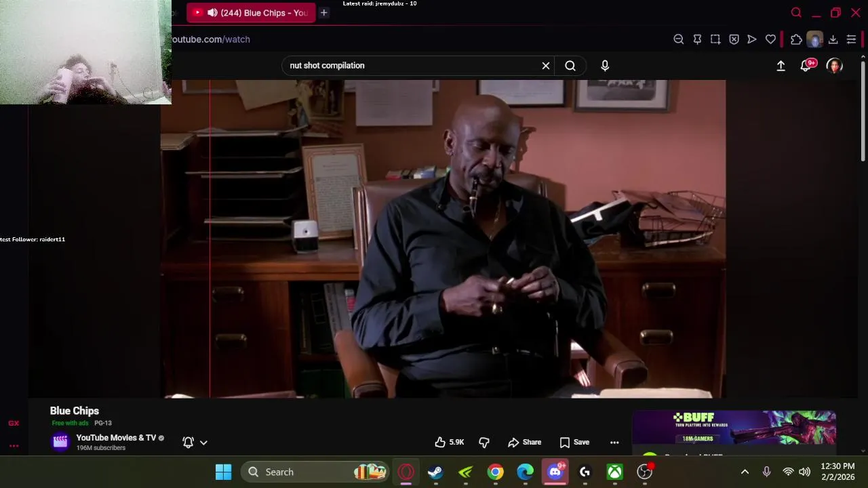Save the video to a playlist
The height and width of the screenshot is (488, 868).
click(x=574, y=442)
